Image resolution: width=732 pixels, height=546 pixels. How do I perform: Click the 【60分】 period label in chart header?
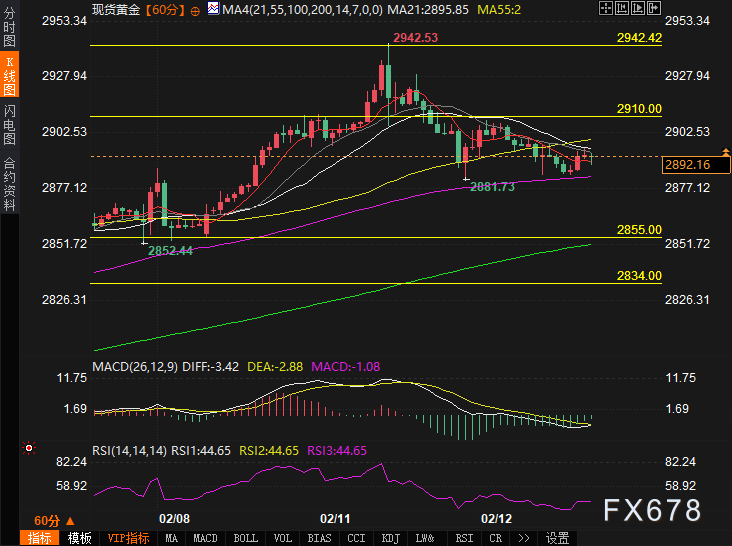coord(164,9)
